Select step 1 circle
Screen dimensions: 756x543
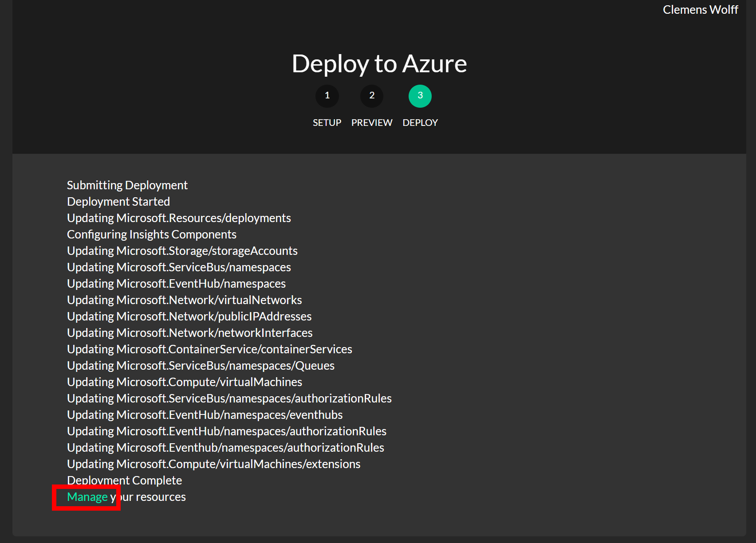click(x=327, y=96)
